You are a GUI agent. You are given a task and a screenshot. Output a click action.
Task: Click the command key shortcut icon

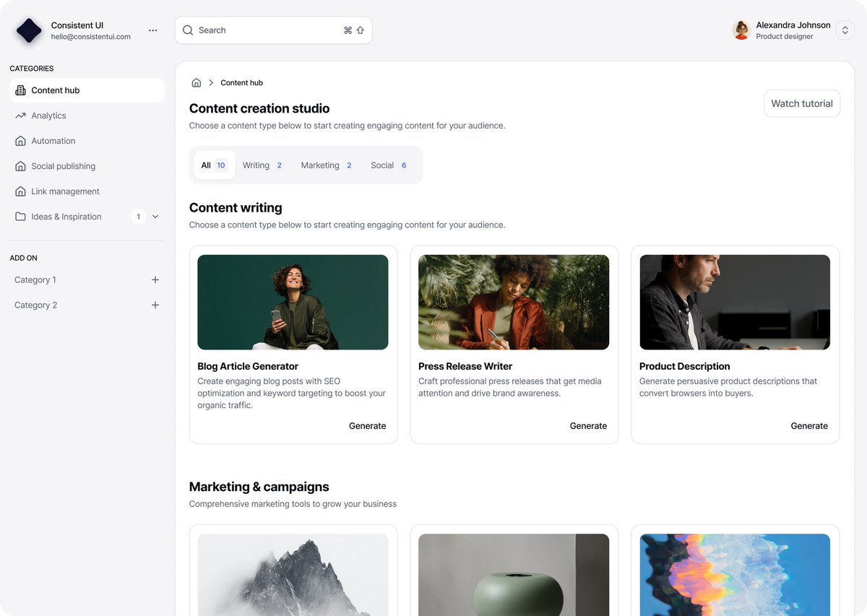click(348, 30)
